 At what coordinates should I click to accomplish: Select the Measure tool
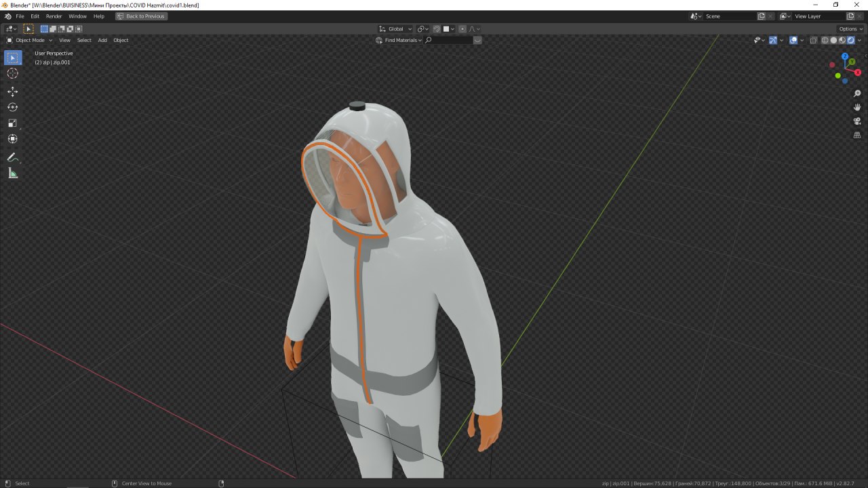tap(12, 173)
